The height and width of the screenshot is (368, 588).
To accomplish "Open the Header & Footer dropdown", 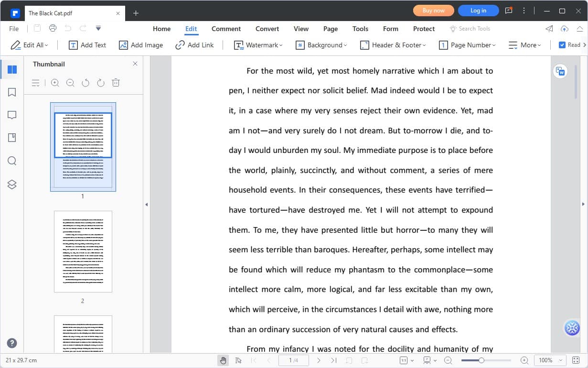I will [x=392, y=45].
